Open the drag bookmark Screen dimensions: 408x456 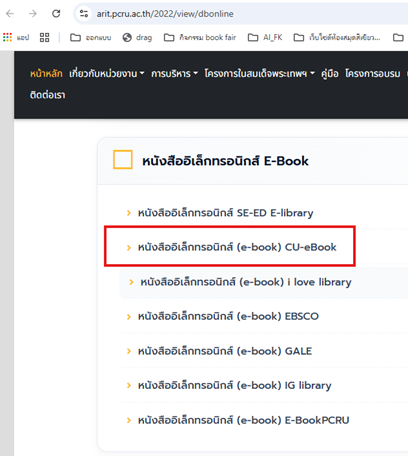[137, 37]
